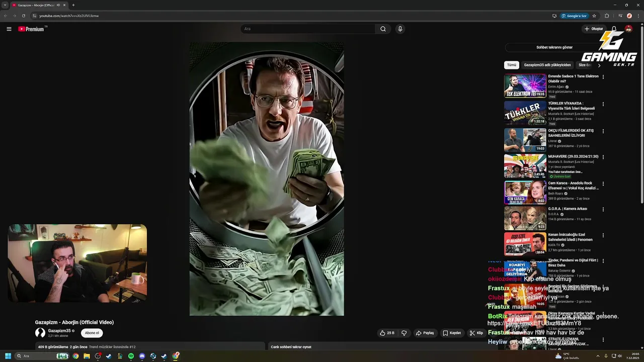Open G.O.R.A. Kamera Arkası thumbnail
Screen dimensions: 644x362
525,218
